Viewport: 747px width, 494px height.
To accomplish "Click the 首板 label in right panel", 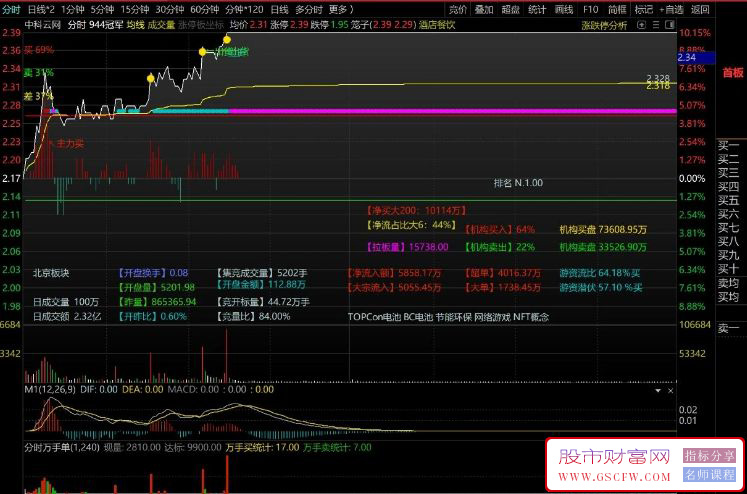I will click(733, 73).
